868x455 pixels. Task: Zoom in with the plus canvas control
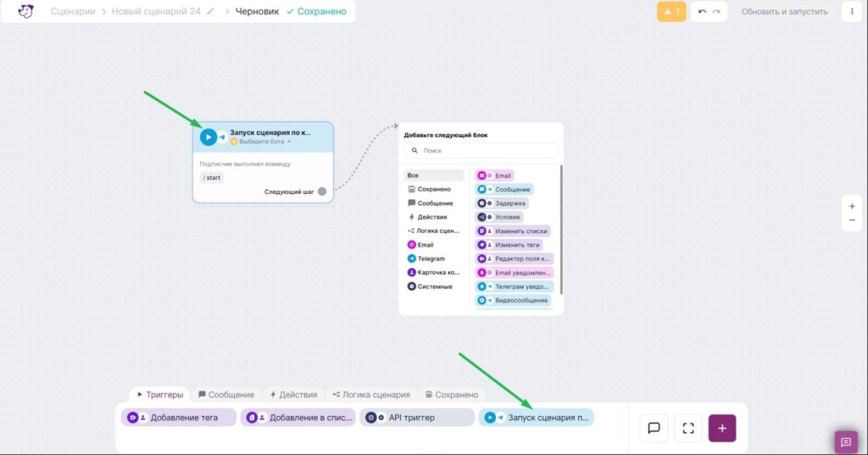click(852, 207)
